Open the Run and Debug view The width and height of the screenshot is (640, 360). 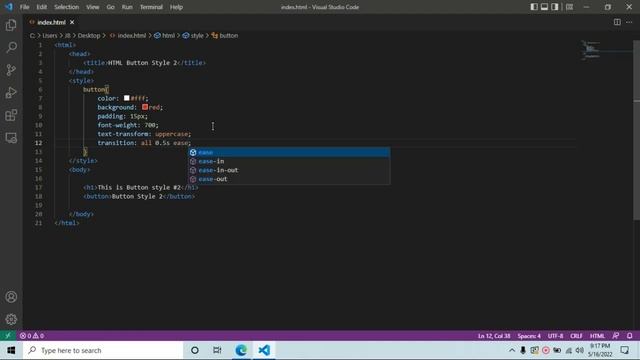pos(11,93)
